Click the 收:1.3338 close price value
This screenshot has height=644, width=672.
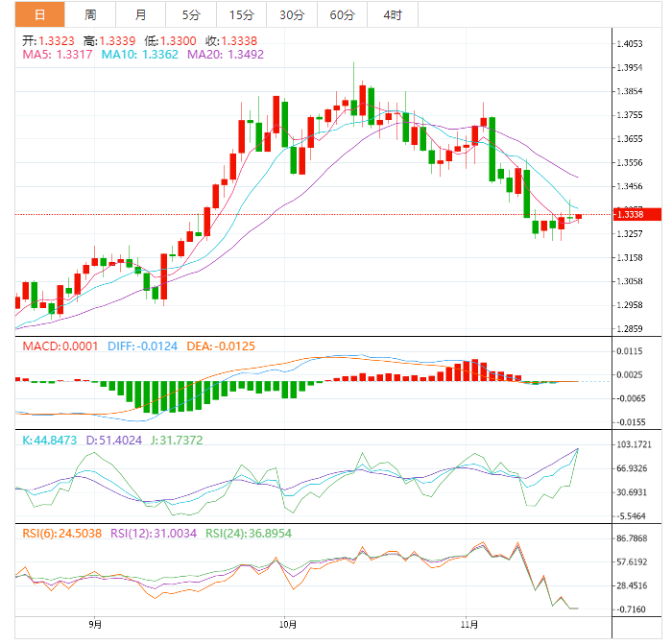[231, 41]
